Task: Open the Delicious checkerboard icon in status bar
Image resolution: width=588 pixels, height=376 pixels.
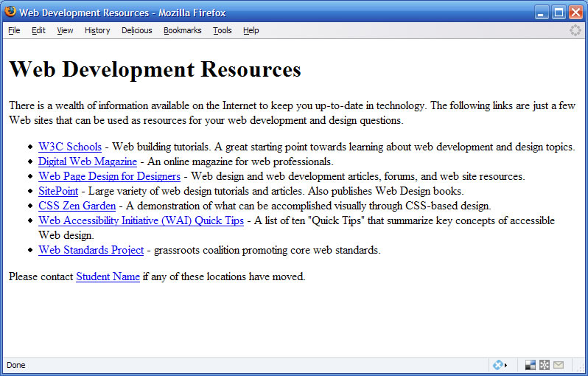Action: [x=531, y=365]
